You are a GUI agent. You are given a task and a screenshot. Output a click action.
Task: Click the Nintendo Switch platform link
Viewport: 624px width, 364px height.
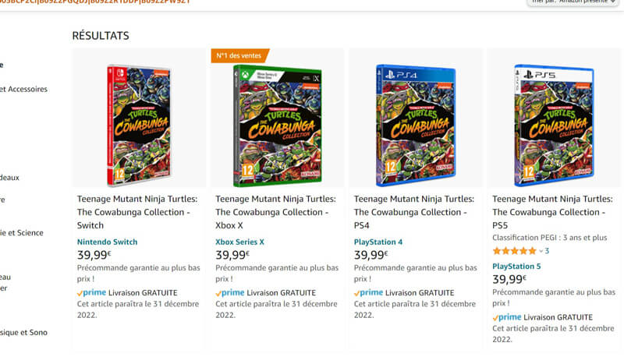(x=107, y=242)
